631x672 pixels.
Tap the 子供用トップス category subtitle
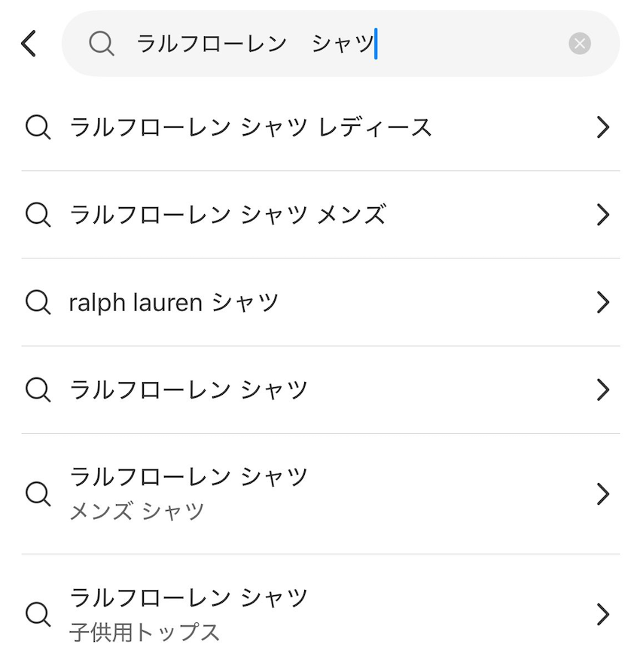coord(145,631)
